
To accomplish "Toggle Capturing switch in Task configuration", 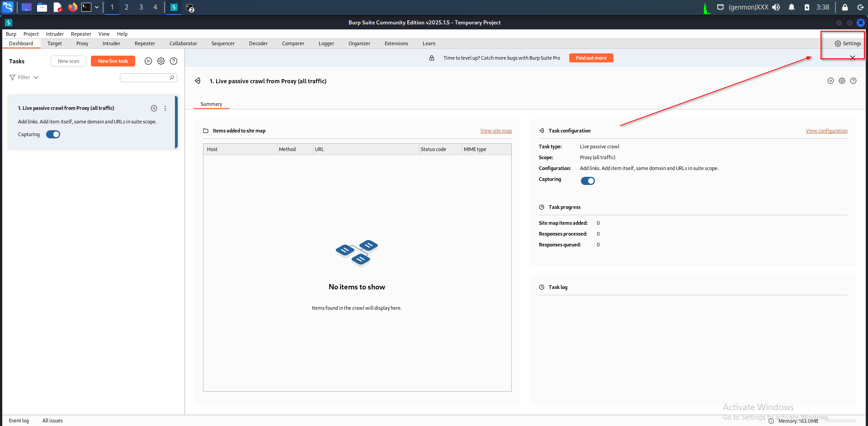I will click(x=588, y=181).
